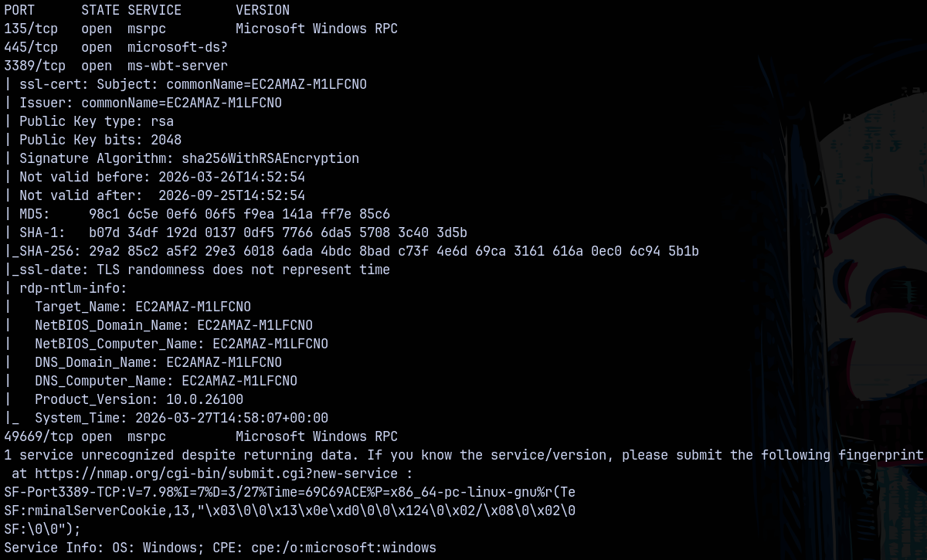Screen dimensions: 927x560
Task: Click the Issuer commonName line
Action: (x=151, y=103)
